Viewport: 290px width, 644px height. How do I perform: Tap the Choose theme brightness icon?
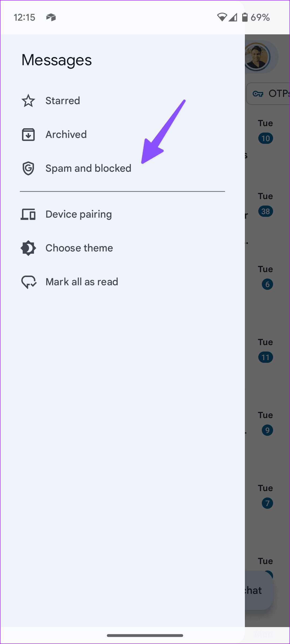28,248
